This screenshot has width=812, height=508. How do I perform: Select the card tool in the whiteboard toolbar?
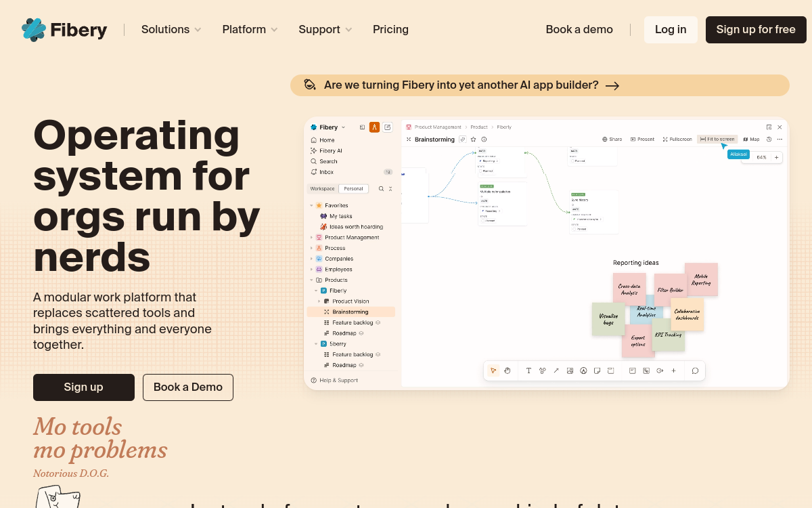(632, 371)
